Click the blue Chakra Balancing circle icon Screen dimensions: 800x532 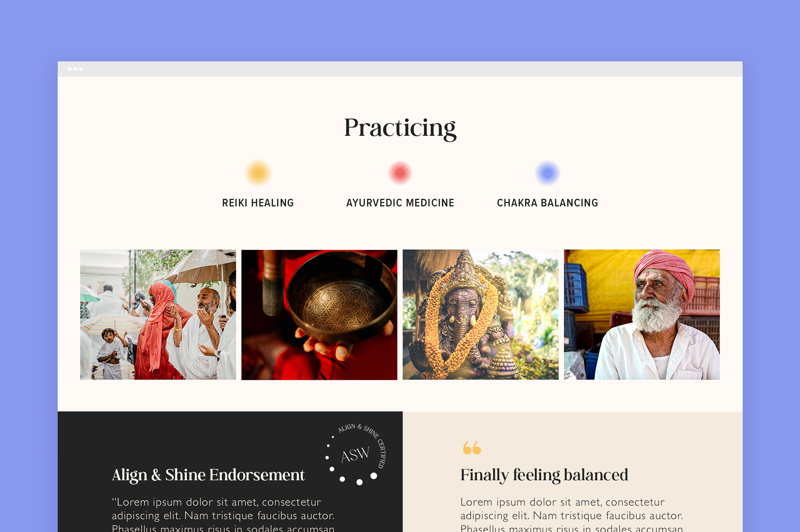[547, 173]
